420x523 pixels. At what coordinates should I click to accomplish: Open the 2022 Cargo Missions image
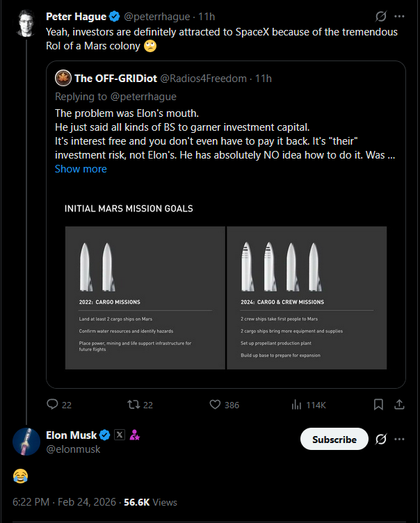pyautogui.click(x=145, y=298)
